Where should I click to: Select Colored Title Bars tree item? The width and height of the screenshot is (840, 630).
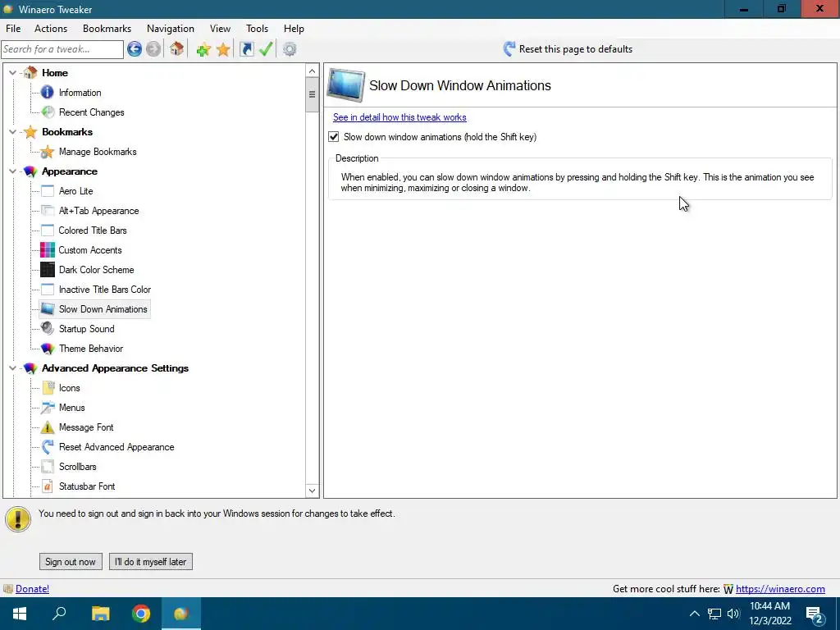92,231
